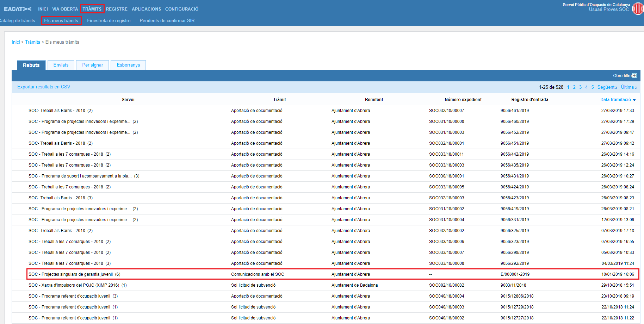Switch to the Enviats tab
The height and width of the screenshot is (324, 644).
pos(61,65)
